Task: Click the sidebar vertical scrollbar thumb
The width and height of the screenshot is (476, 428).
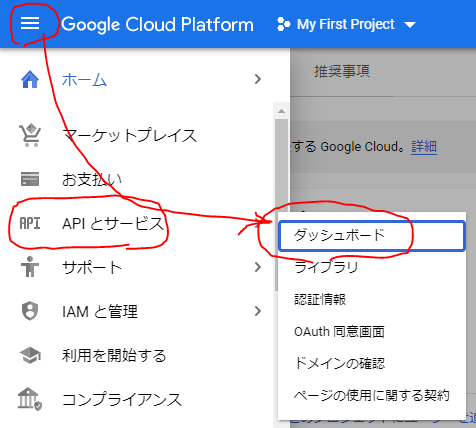Action: (x=282, y=204)
